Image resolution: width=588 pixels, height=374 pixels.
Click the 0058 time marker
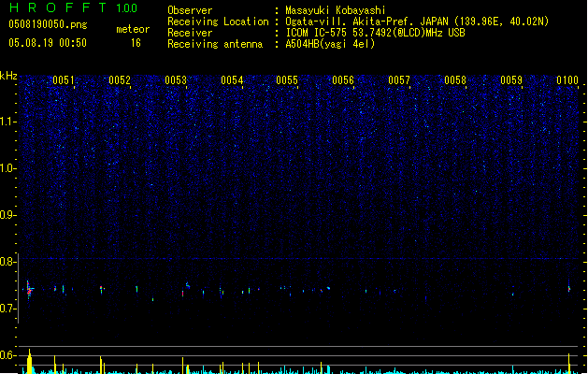click(x=455, y=80)
